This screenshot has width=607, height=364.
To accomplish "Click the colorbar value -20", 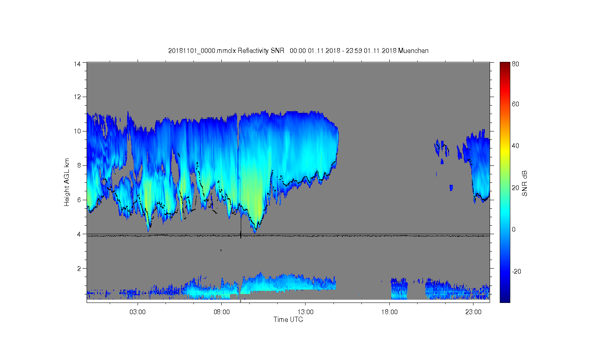I will coord(516,271).
